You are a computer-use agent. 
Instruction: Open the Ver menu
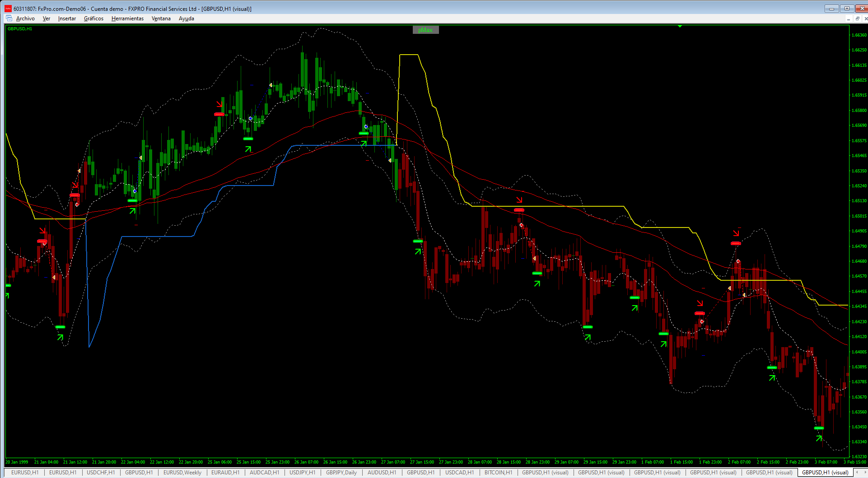(47, 19)
